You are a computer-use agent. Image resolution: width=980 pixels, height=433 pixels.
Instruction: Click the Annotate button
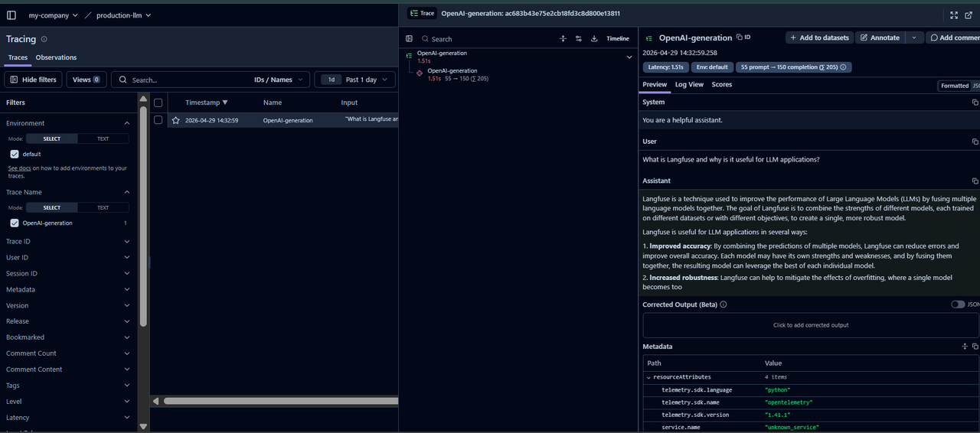880,37
